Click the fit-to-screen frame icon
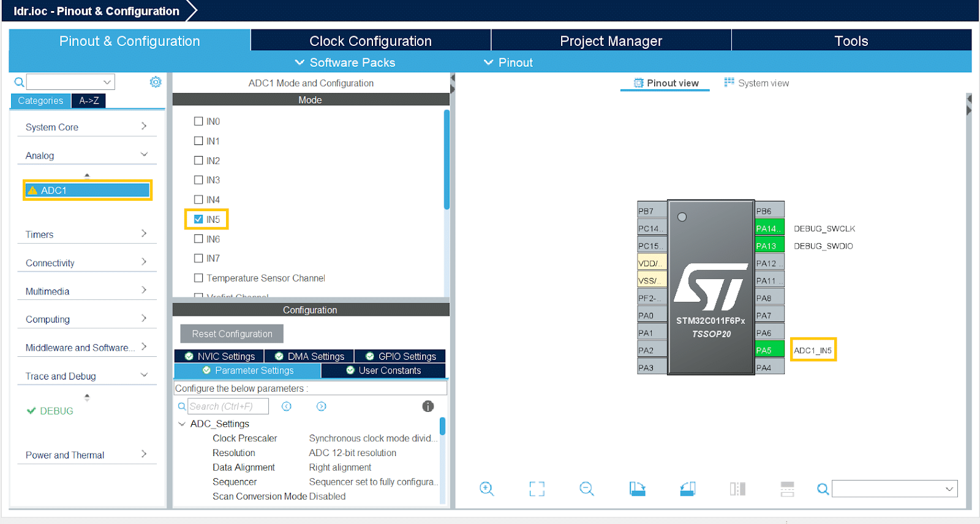 [537, 488]
